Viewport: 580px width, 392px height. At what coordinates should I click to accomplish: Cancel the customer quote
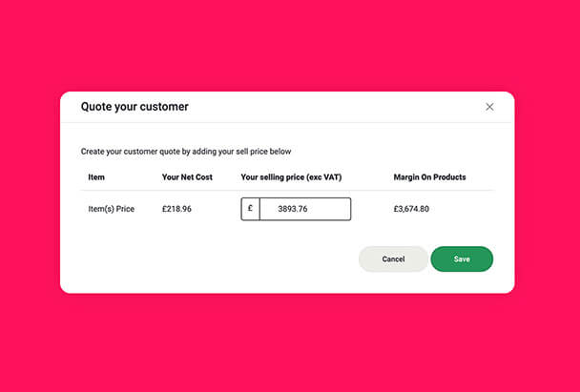click(x=393, y=259)
